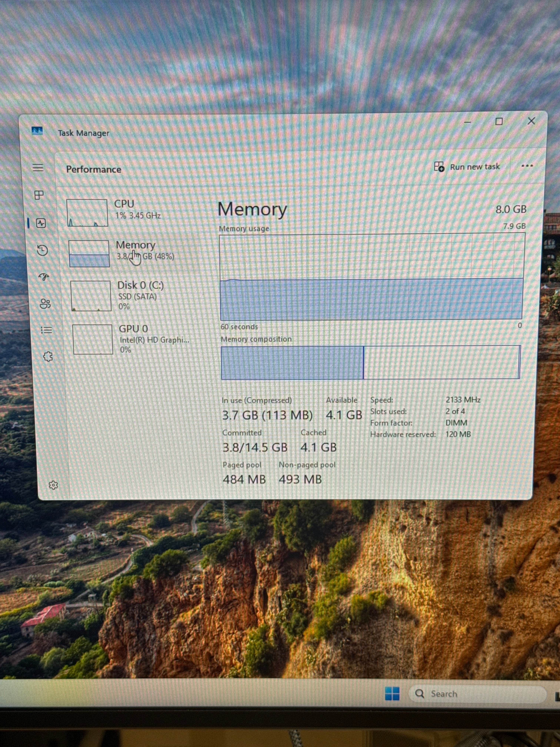560x747 pixels.
Task: Maximize the Task Manager window
Action: coord(499,122)
